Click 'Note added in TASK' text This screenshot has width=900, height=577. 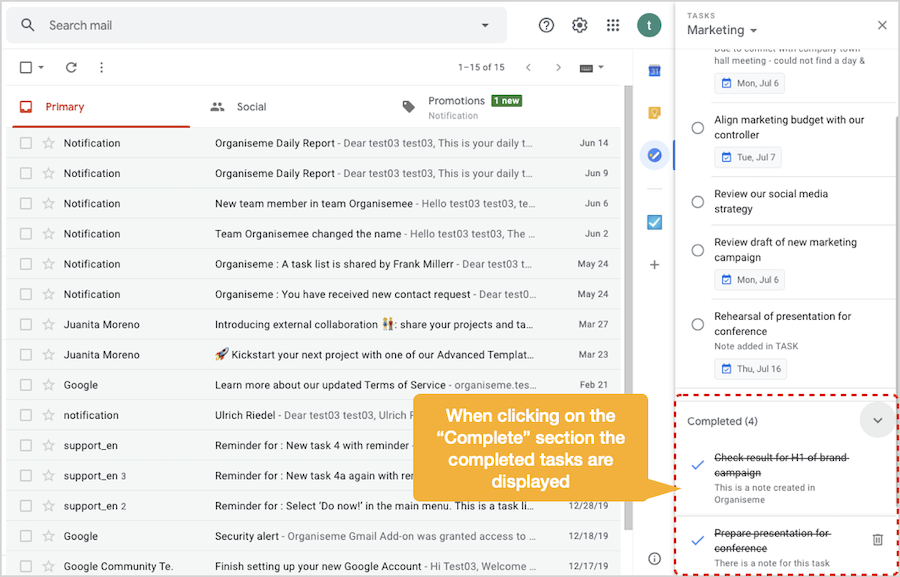tap(756, 346)
